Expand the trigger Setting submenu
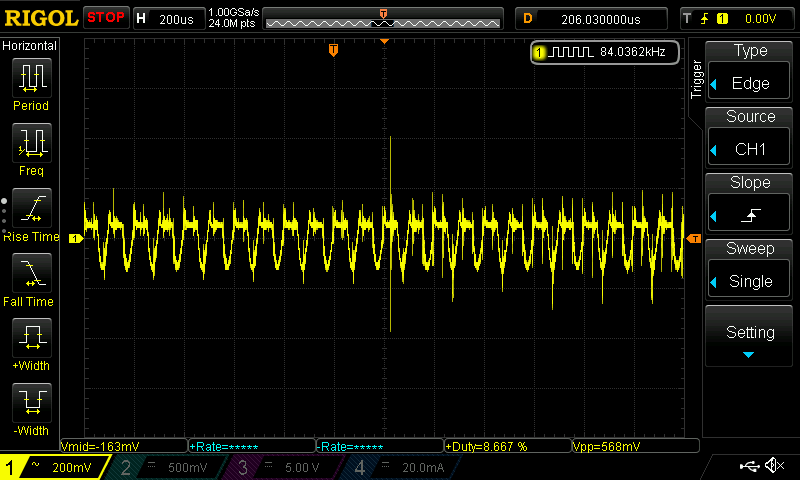The width and height of the screenshot is (800, 480). (749, 336)
